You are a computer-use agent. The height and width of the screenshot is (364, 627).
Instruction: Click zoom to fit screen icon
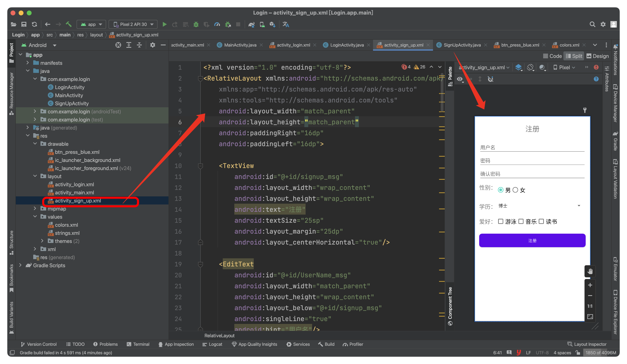click(590, 317)
